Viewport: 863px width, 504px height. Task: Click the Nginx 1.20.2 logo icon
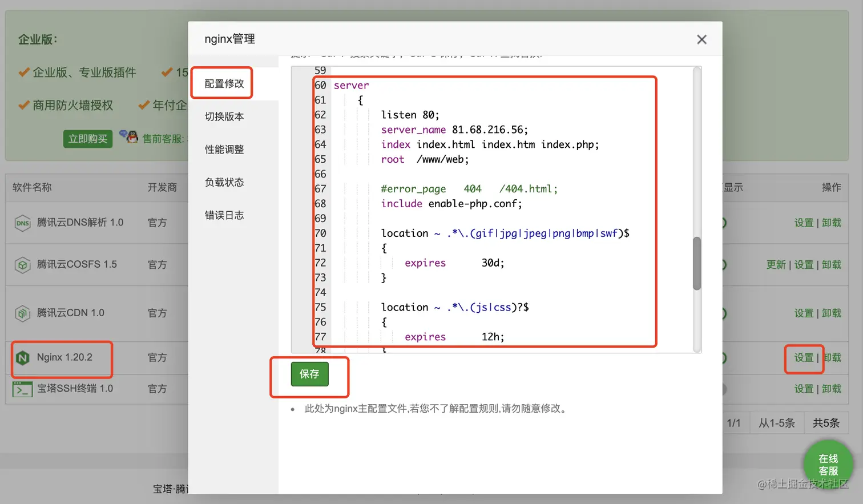(x=22, y=358)
